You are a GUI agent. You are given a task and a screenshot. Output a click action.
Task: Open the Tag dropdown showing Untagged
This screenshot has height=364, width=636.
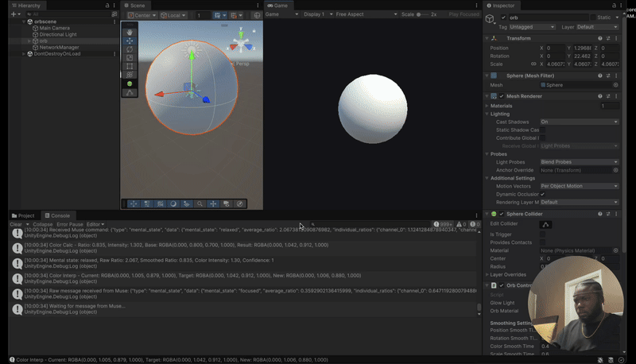point(533,27)
